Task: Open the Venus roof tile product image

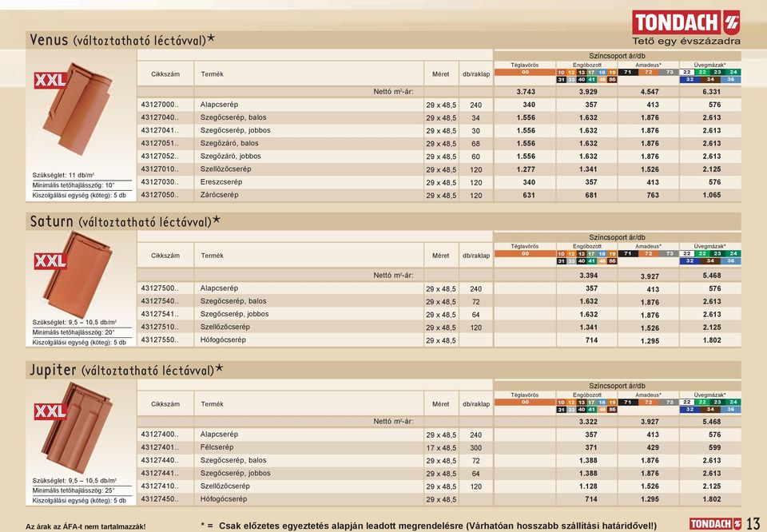Action: click(78, 109)
